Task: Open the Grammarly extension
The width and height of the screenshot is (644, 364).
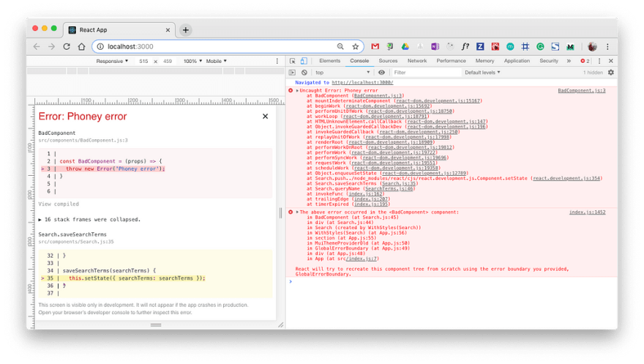Action: pos(540,46)
